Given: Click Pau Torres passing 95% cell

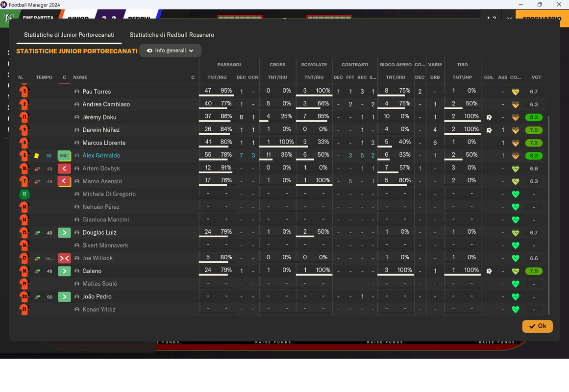Looking at the screenshot, I should pyautogui.click(x=226, y=90).
